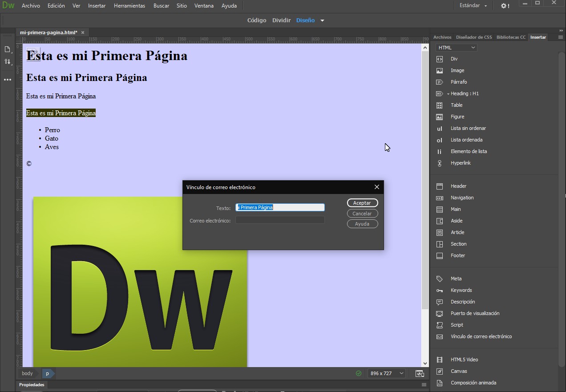The height and width of the screenshot is (392, 566).
Task: Insert a Párrafo element
Action: 458,82
